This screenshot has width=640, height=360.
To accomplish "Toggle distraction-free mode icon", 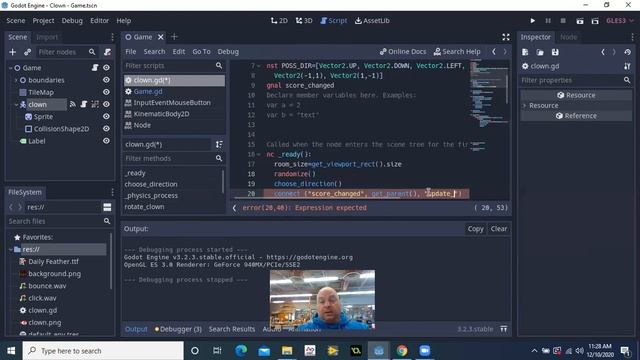I will 506,37.
